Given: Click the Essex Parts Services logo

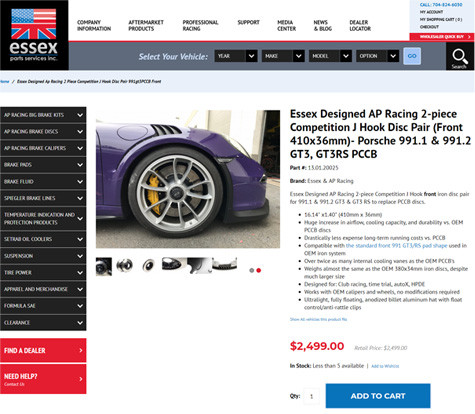Looking at the screenshot, I should click(x=34, y=35).
